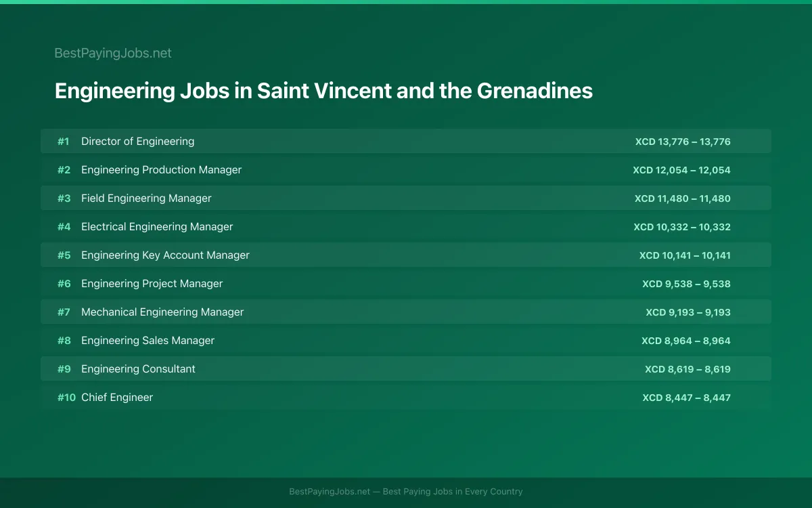Click the #5 rank number

pyautogui.click(x=64, y=255)
